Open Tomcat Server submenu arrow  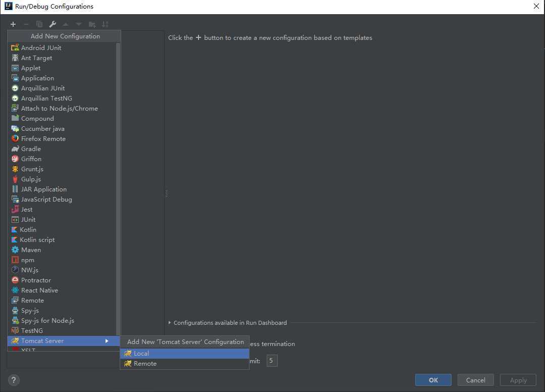107,341
